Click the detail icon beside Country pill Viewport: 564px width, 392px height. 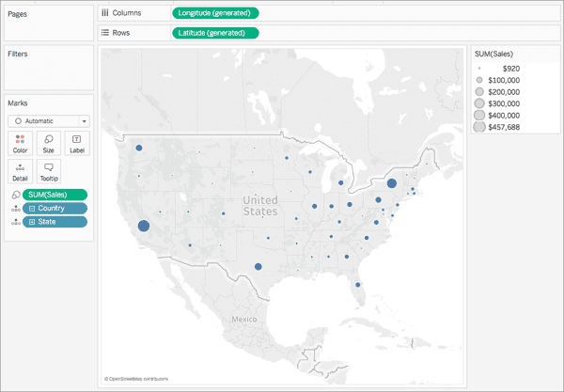pos(14,208)
